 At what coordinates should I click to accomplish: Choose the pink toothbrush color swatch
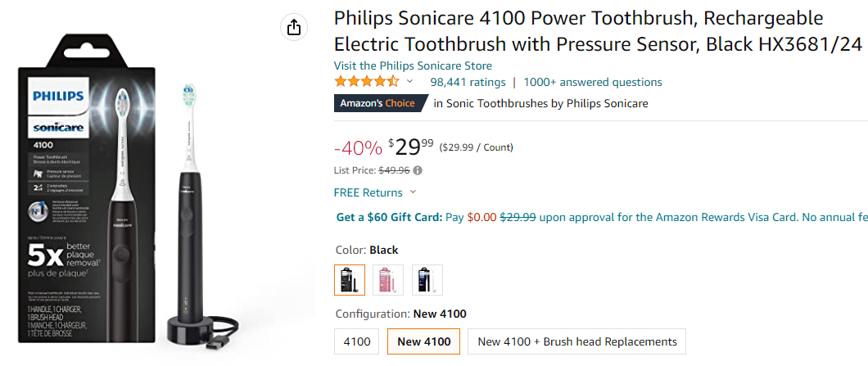click(x=388, y=280)
